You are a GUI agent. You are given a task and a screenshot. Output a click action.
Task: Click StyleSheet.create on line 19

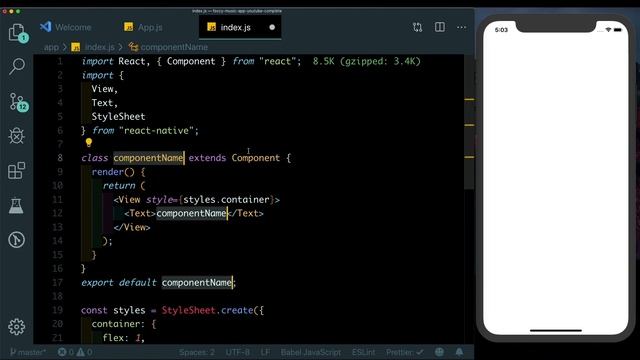207,310
